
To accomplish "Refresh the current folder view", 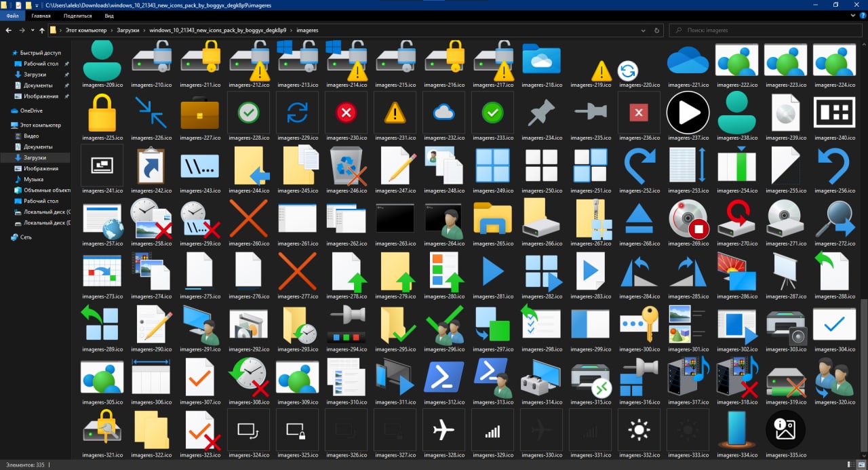I will pos(656,31).
